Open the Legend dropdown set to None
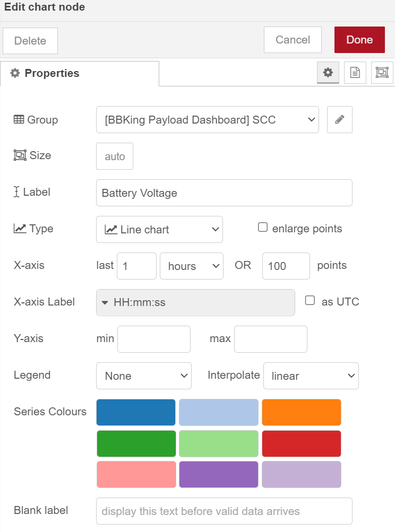The width and height of the screenshot is (395, 532). [144, 376]
